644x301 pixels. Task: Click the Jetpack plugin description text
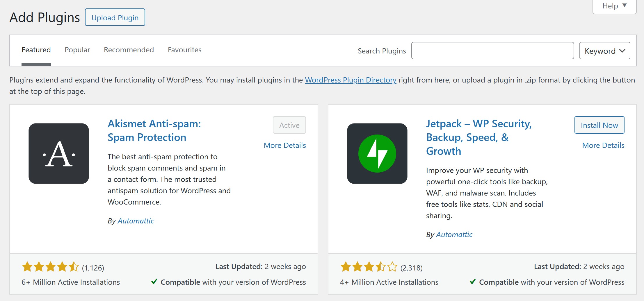[x=487, y=193]
